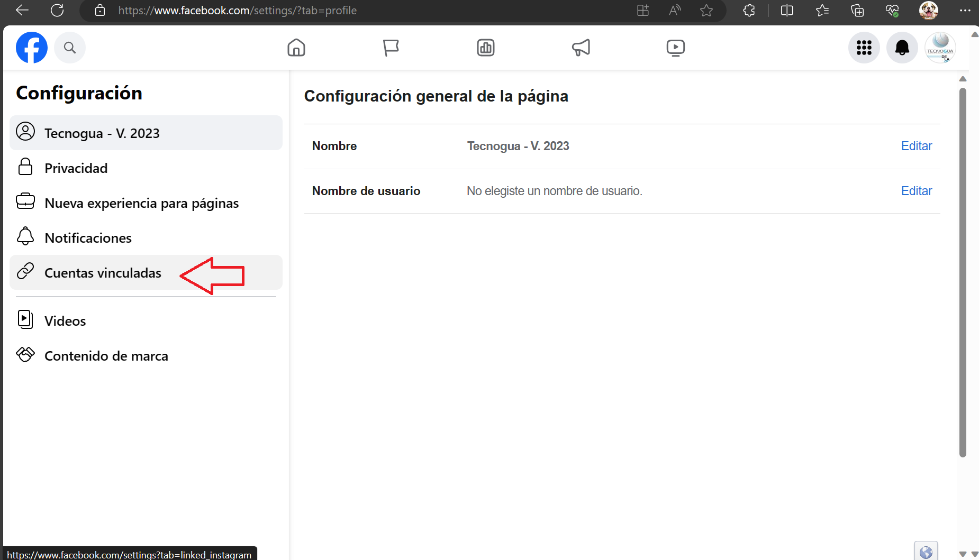Image resolution: width=979 pixels, height=560 pixels.
Task: Select Tecnogua - V. 2023 settings tab
Action: tap(146, 133)
